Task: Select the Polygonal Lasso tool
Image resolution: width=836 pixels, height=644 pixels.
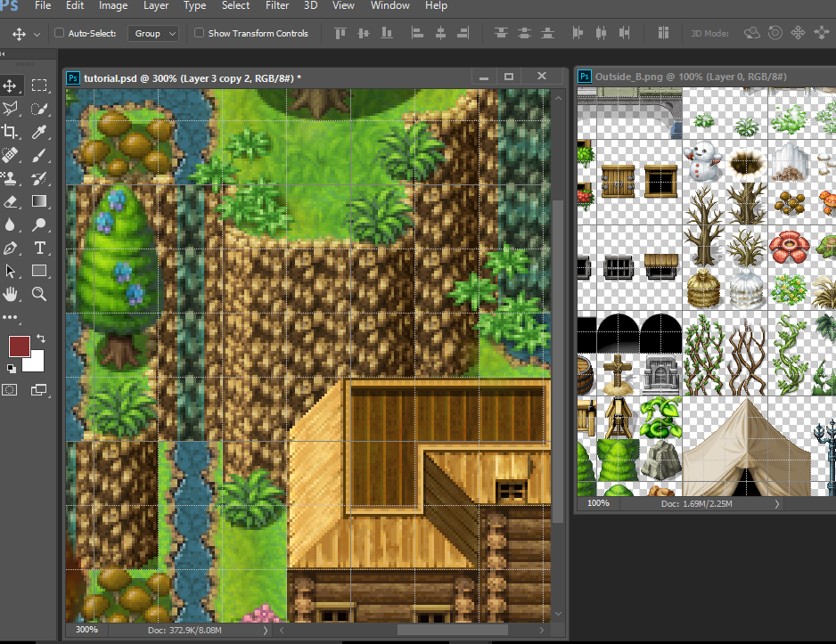Action: coord(10,109)
